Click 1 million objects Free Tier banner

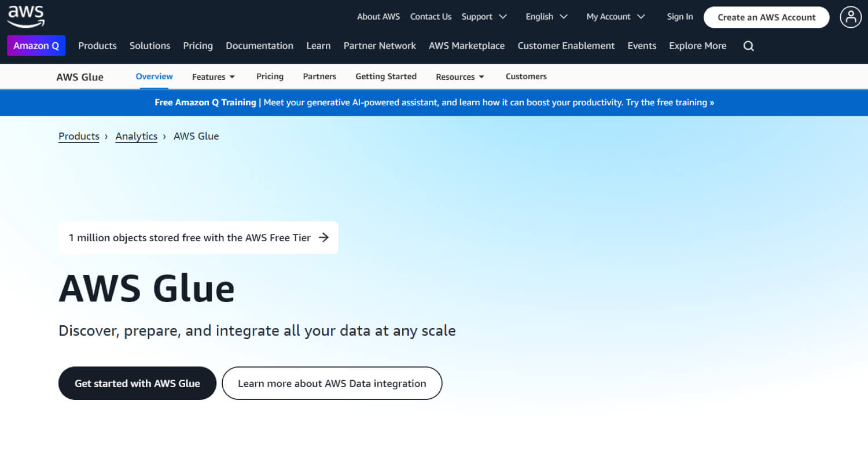click(x=198, y=237)
